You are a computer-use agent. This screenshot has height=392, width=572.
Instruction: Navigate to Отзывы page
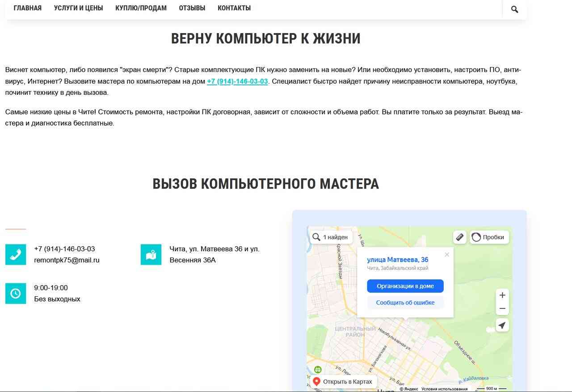(192, 8)
